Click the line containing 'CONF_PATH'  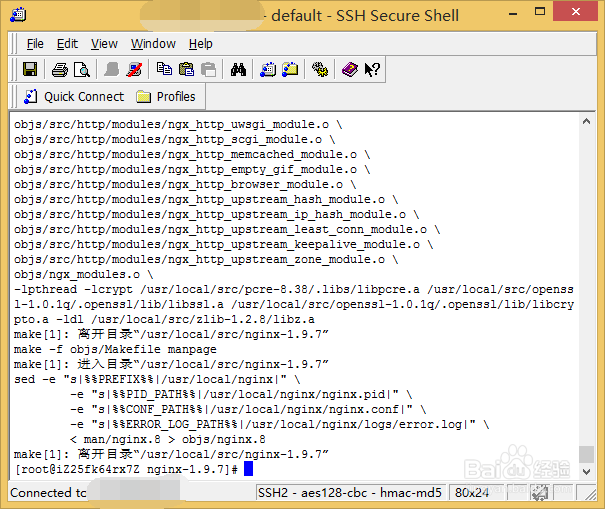pyautogui.click(x=248, y=409)
